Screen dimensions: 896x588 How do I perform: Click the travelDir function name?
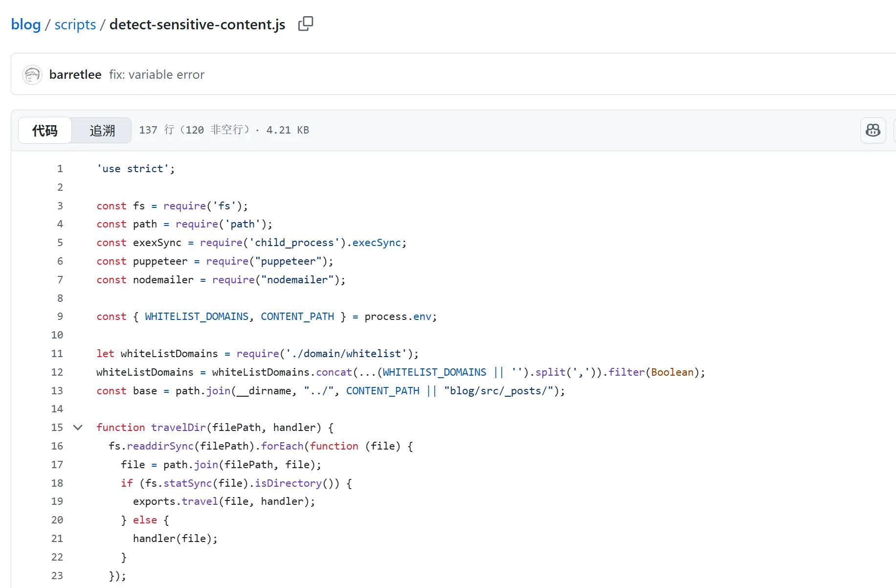point(178,428)
